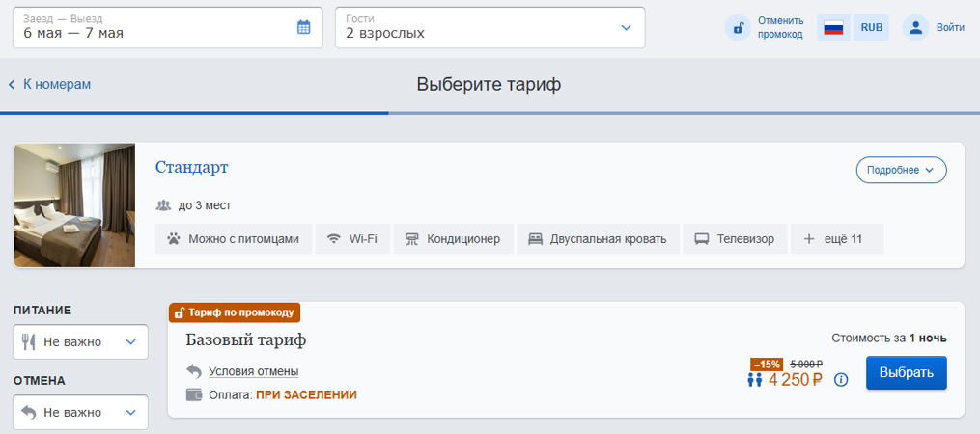Open the Стандарт room photo thumbnail

coord(74,205)
